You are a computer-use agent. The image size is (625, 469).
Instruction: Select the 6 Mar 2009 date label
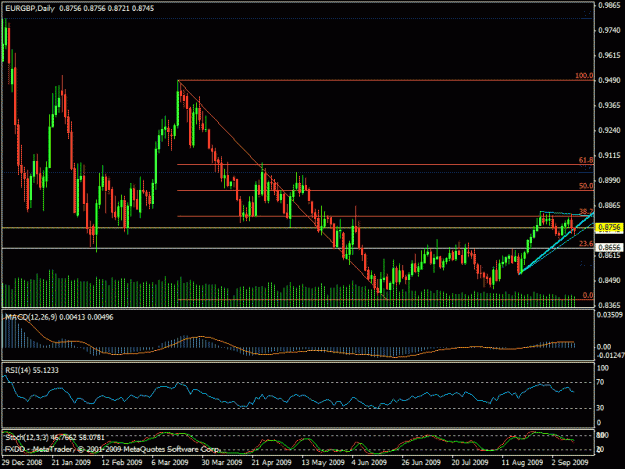pyautogui.click(x=170, y=463)
